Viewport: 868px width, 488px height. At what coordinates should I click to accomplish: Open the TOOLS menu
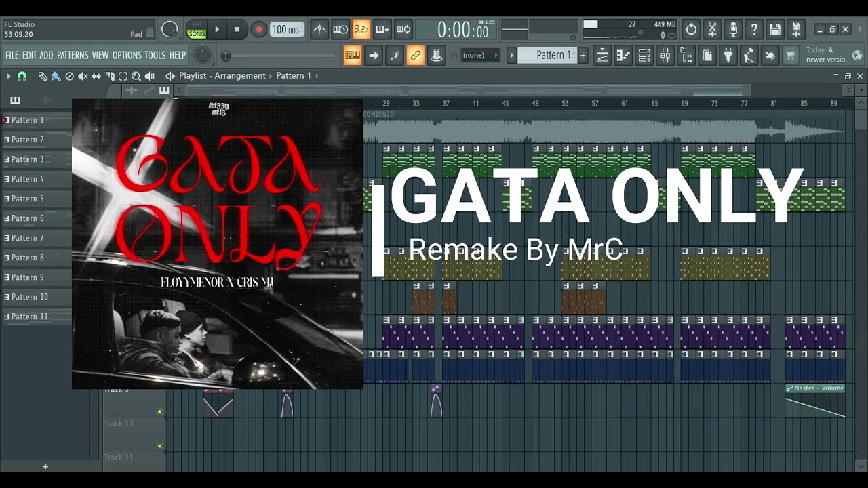(x=155, y=56)
